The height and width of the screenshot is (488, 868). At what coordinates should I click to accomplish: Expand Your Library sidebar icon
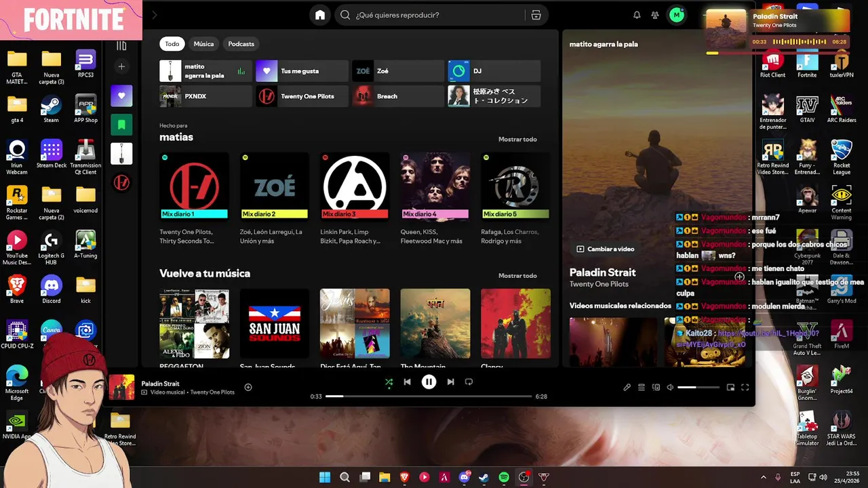point(121,45)
